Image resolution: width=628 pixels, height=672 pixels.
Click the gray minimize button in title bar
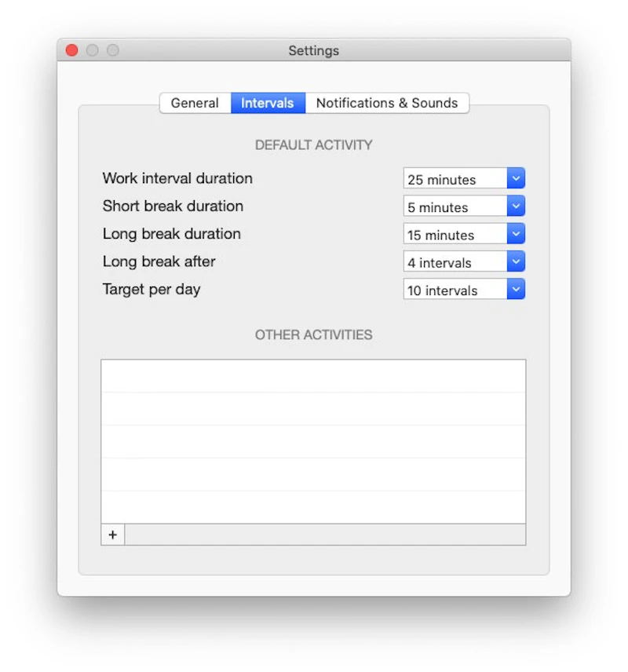pyautogui.click(x=93, y=50)
